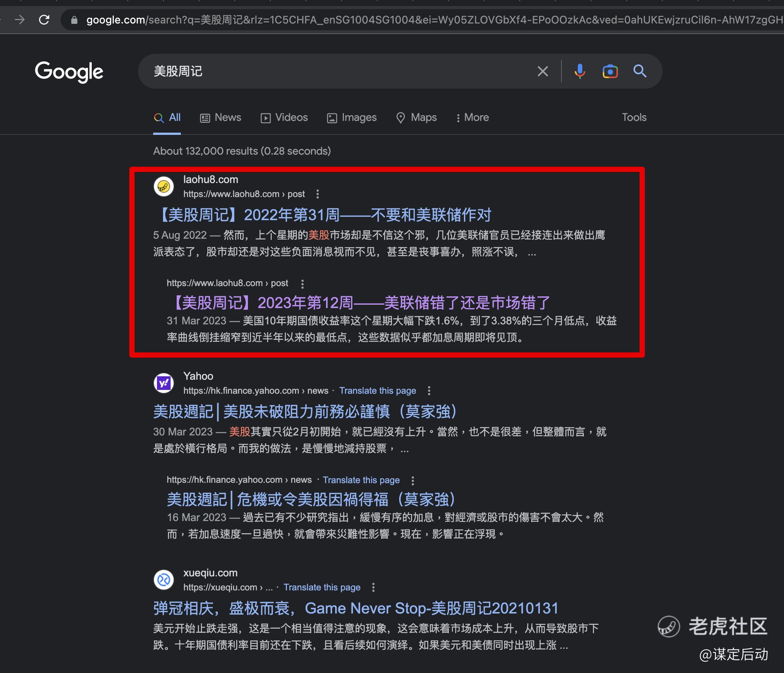Open three-dot menu beside xueqiu result

(373, 587)
